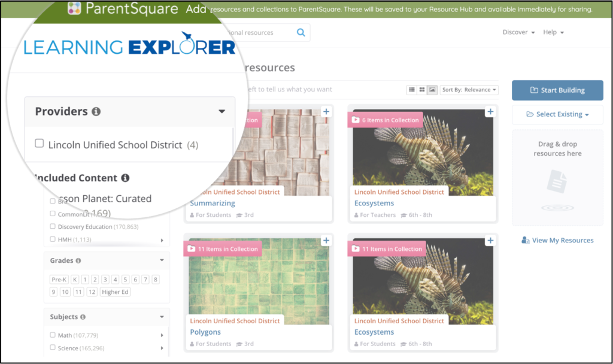Check the Lincoln Unified School District provider
This screenshot has width=613, height=364.
(40, 144)
